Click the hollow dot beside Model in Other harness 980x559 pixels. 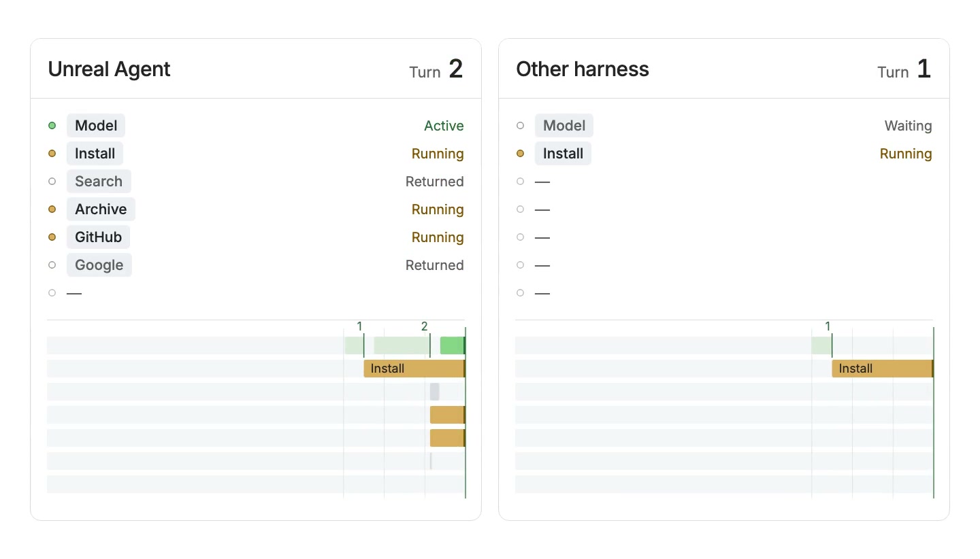tap(520, 126)
